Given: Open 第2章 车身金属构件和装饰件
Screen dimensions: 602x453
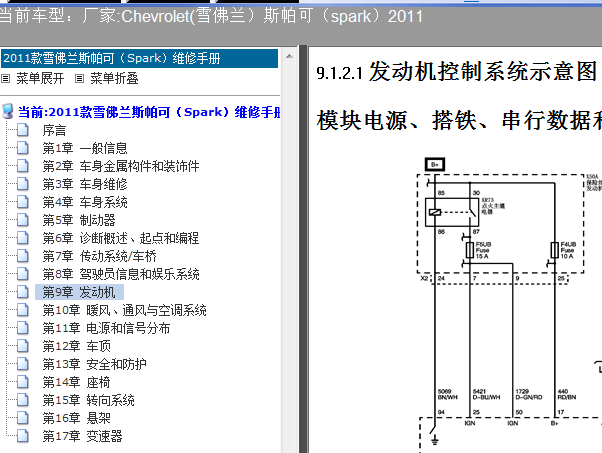Looking at the screenshot, I should pyautogui.click(x=121, y=166).
